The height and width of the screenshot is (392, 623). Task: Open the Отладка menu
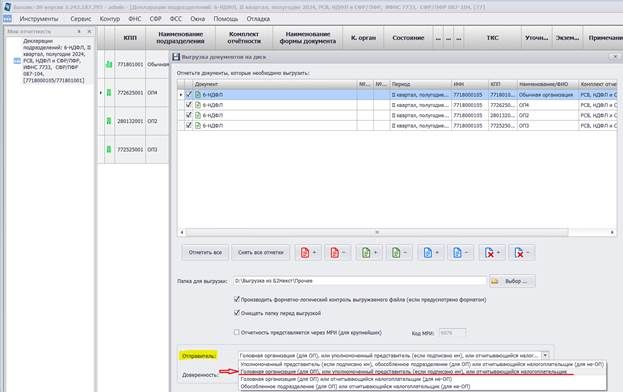point(258,19)
